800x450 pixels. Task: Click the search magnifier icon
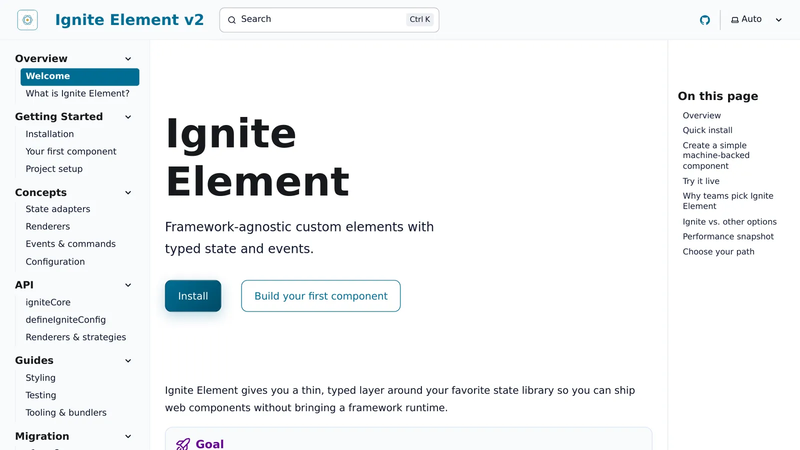click(232, 20)
